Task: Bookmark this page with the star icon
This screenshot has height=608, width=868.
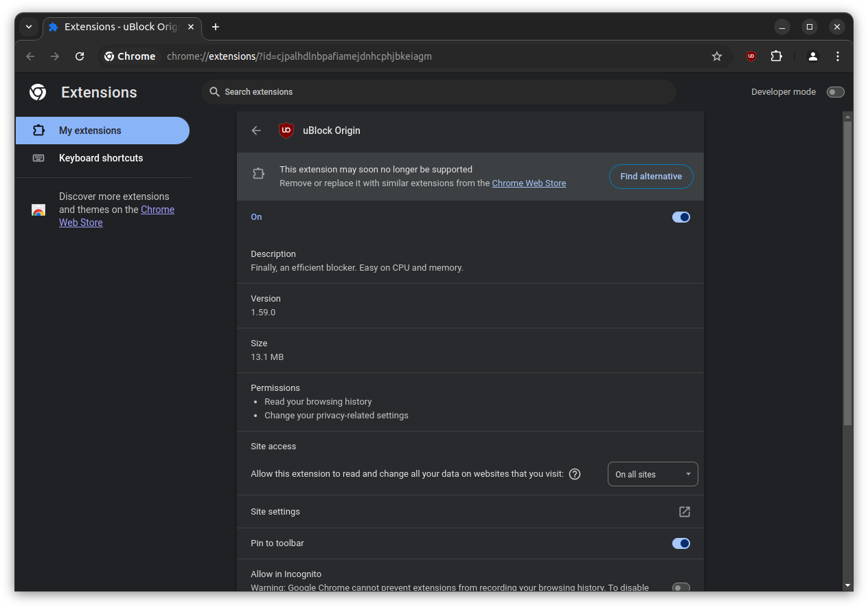Action: click(x=717, y=56)
